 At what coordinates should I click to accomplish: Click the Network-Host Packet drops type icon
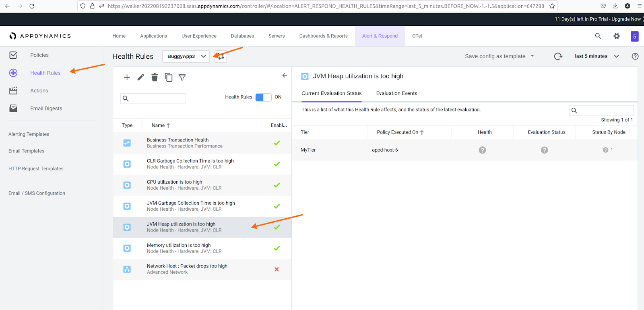(x=127, y=269)
